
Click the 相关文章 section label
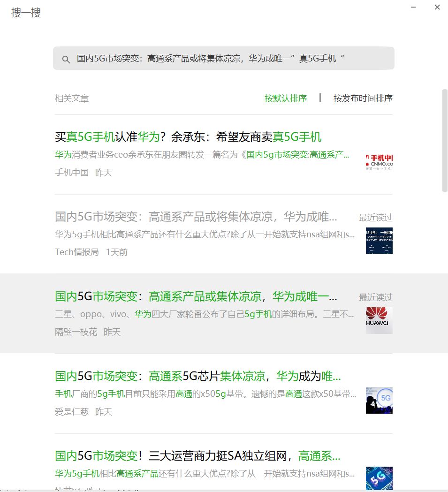click(x=72, y=98)
